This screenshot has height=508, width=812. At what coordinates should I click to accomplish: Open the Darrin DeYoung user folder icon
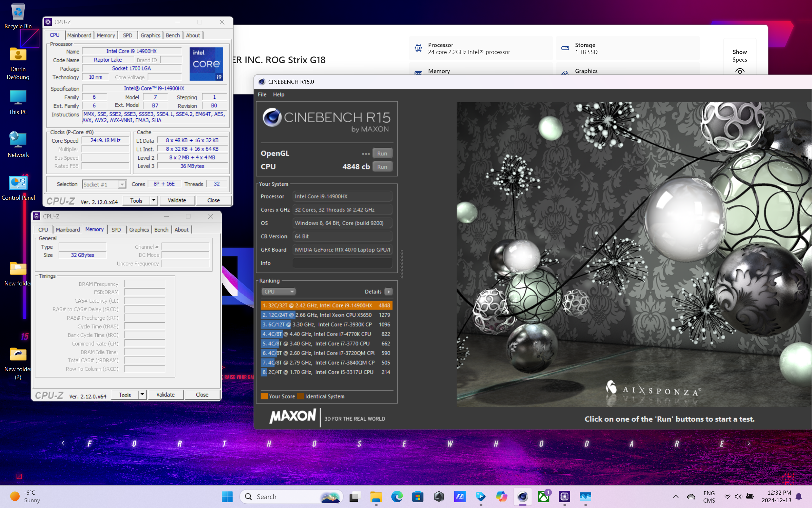click(18, 63)
